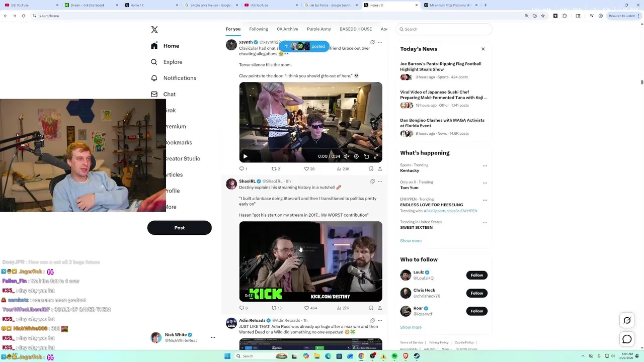This screenshot has width=644, height=362.
Task: Repost the ShaoIRL post
Action: 276,308
